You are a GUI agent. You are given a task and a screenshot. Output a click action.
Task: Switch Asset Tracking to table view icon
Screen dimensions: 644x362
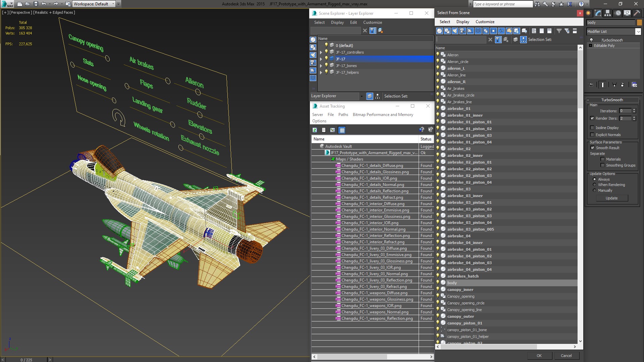342,130
